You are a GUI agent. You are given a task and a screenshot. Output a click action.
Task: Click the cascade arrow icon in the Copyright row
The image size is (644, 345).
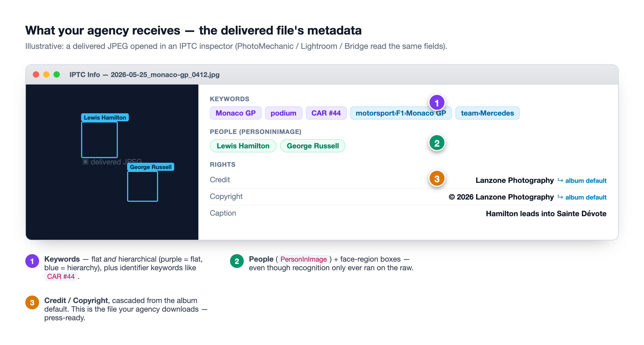(560, 197)
